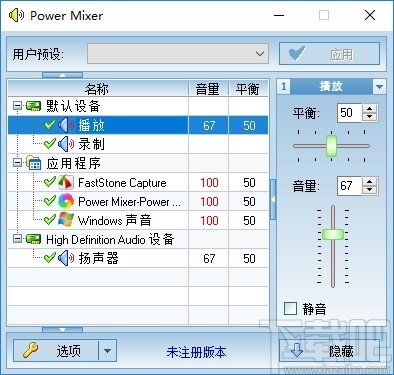394x375 pixels.
Task: Click the 平衡 column header
Action: pos(248,89)
